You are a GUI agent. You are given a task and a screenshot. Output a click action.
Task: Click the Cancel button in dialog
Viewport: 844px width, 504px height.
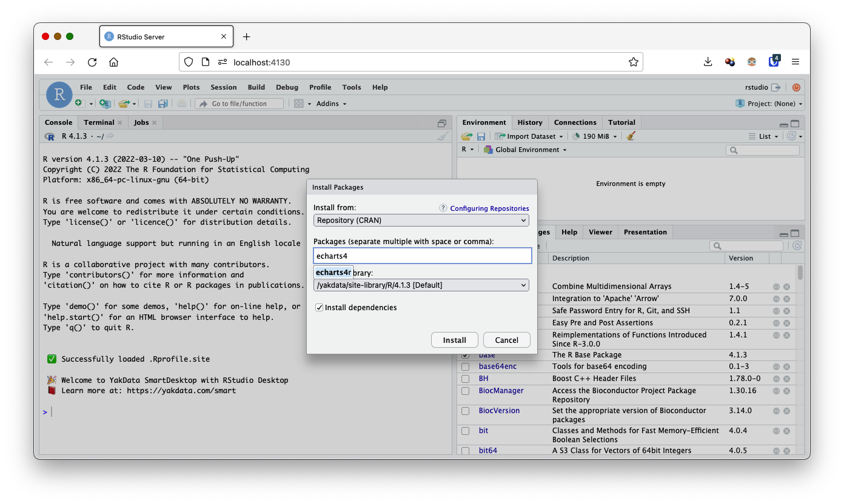507,340
